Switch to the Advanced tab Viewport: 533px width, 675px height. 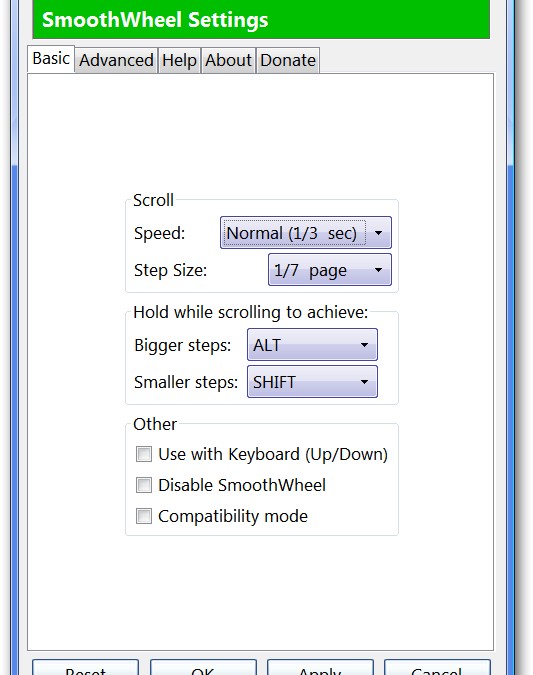tap(116, 60)
